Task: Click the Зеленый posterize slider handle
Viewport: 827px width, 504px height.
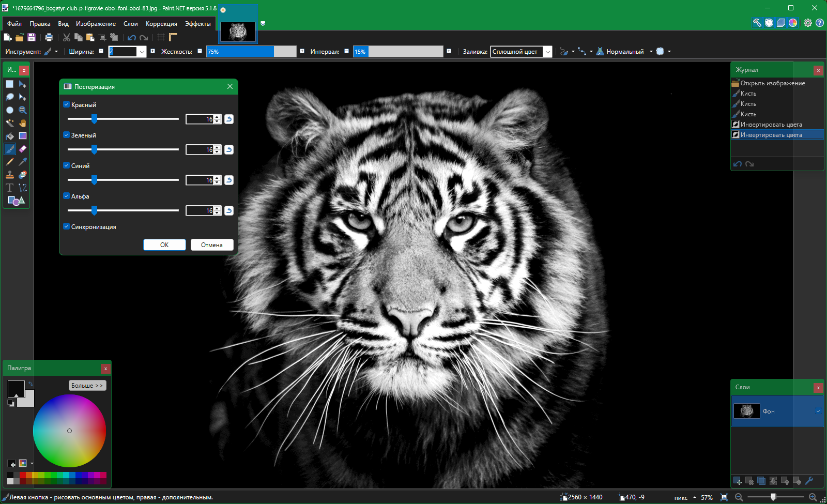Action: 94,149
